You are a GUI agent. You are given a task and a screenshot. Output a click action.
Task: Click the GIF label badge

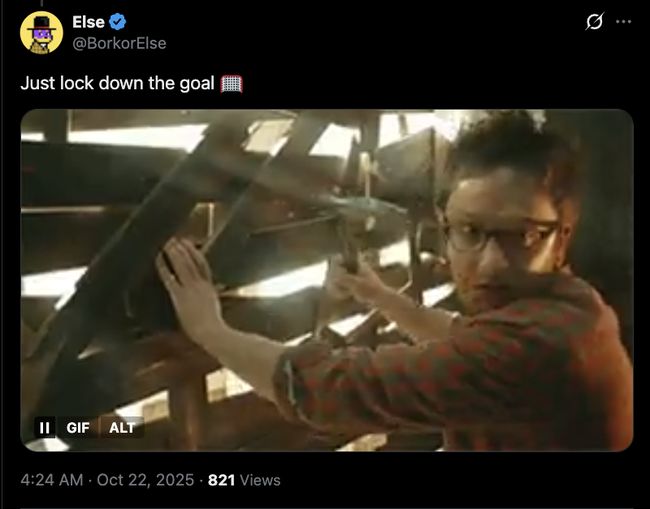[x=78, y=427]
